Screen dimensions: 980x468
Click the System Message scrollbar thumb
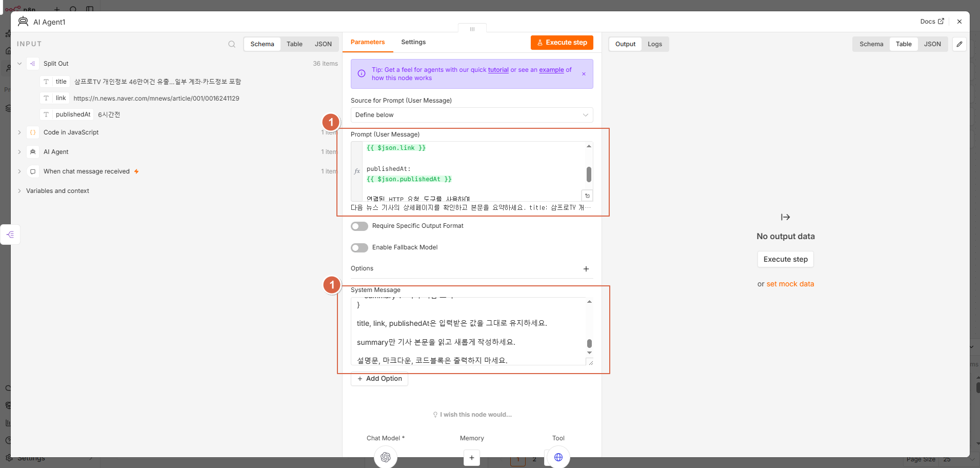coord(589,343)
